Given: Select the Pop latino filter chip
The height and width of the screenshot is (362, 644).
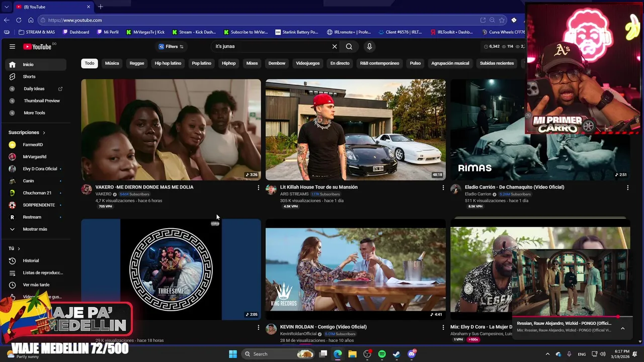Looking at the screenshot, I should click(x=201, y=63).
